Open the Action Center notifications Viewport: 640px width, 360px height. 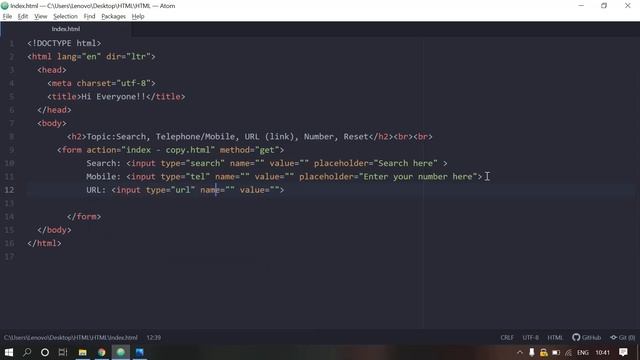(x=623, y=352)
